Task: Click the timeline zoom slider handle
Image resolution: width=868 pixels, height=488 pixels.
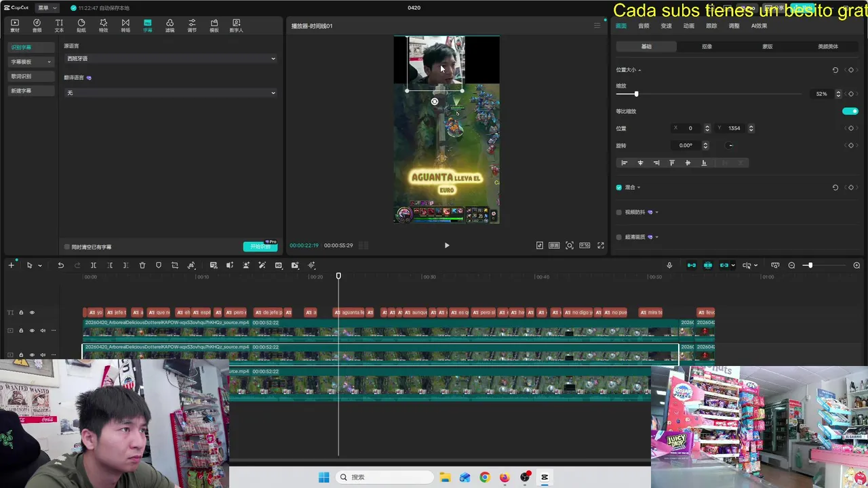Action: tap(809, 265)
